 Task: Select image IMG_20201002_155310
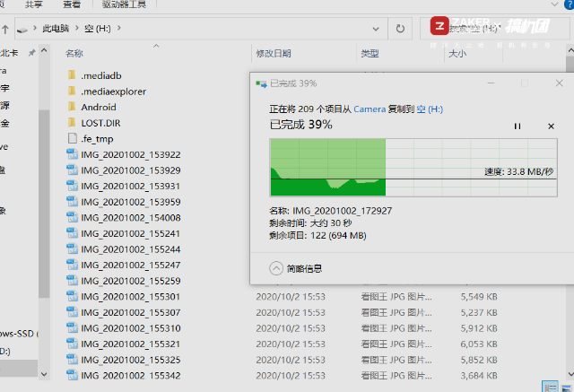coord(124,328)
